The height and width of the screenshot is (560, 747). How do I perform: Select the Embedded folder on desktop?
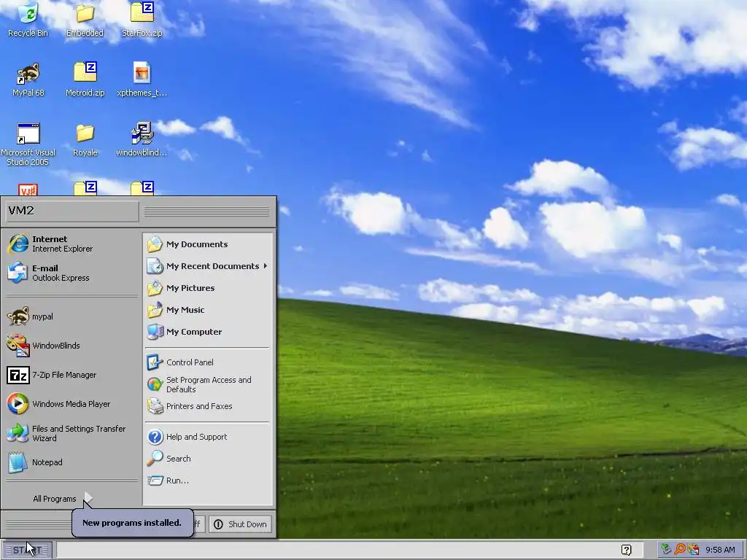pos(85,20)
